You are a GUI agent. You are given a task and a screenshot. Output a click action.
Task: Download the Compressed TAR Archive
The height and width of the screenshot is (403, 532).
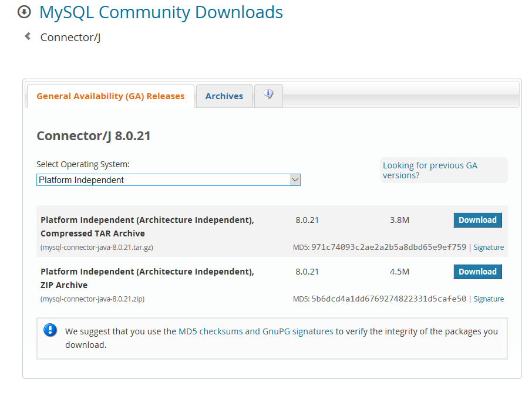click(x=477, y=221)
